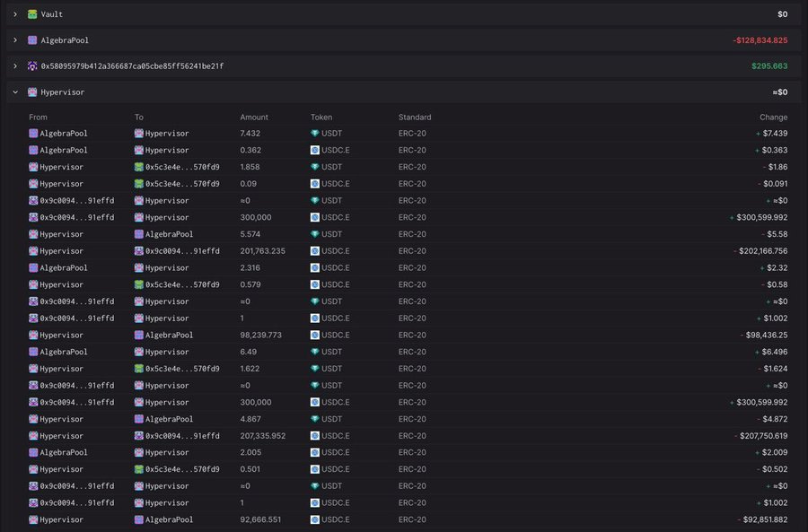Screen dimensions: 808x532
Task: Click the USDC.E token icon in the 98,239.773 row
Action: click(x=315, y=336)
